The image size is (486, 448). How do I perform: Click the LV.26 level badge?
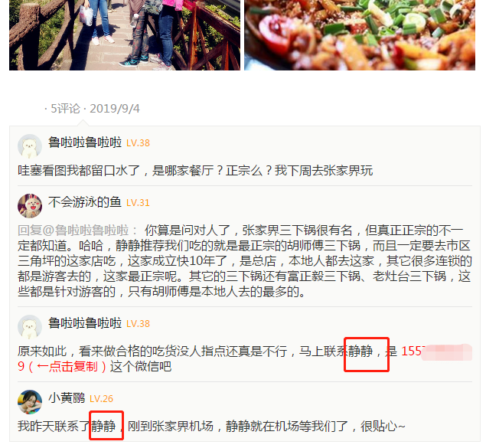(101, 399)
